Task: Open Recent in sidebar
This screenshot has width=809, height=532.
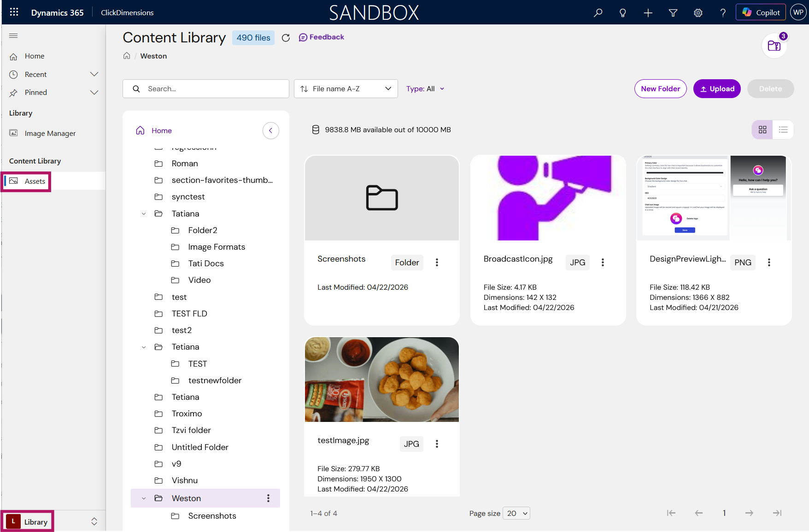Action: point(35,74)
